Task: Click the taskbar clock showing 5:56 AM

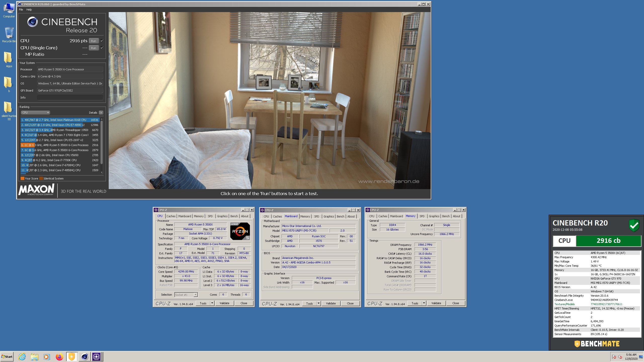Action: [x=631, y=357]
